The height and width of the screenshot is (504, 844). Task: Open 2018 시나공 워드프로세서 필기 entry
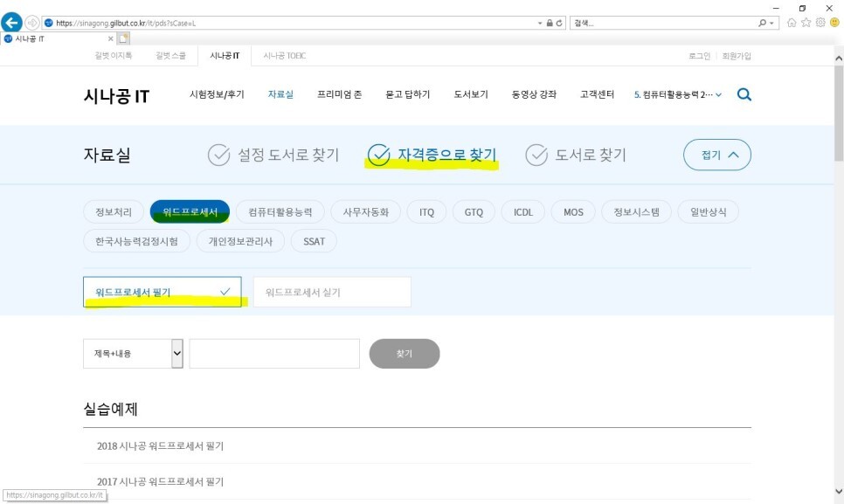161,445
